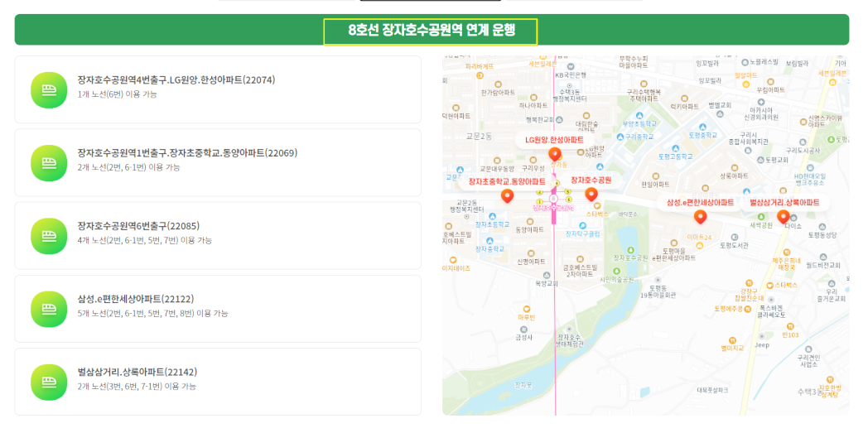
Task: Click the 멜미지교 restaurant icon on map
Action: click(x=732, y=340)
